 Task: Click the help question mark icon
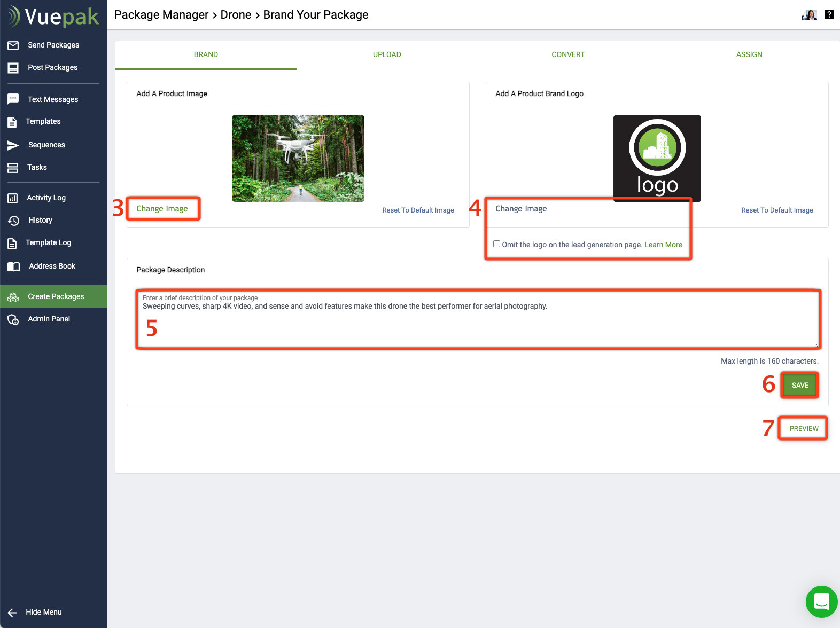click(829, 14)
